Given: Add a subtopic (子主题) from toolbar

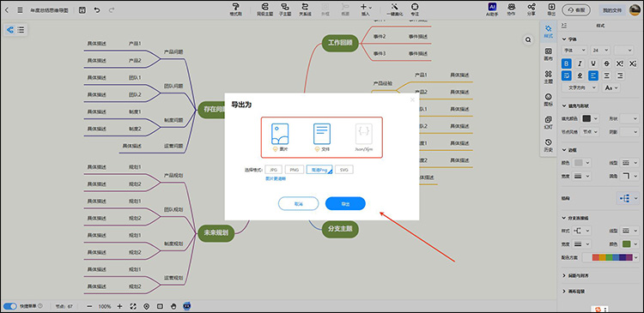Looking at the screenshot, I should tap(284, 9).
